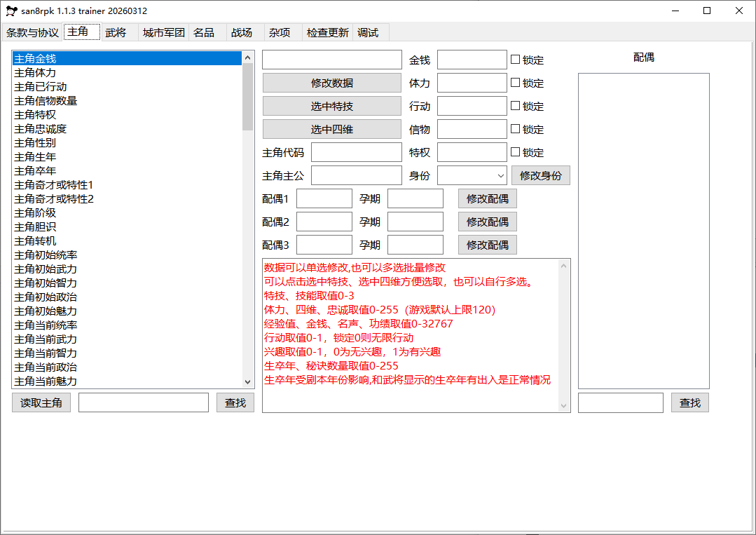This screenshot has height=535, width=756.
Task: Toggle the 体力 锁定 checkbox
Action: [516, 83]
